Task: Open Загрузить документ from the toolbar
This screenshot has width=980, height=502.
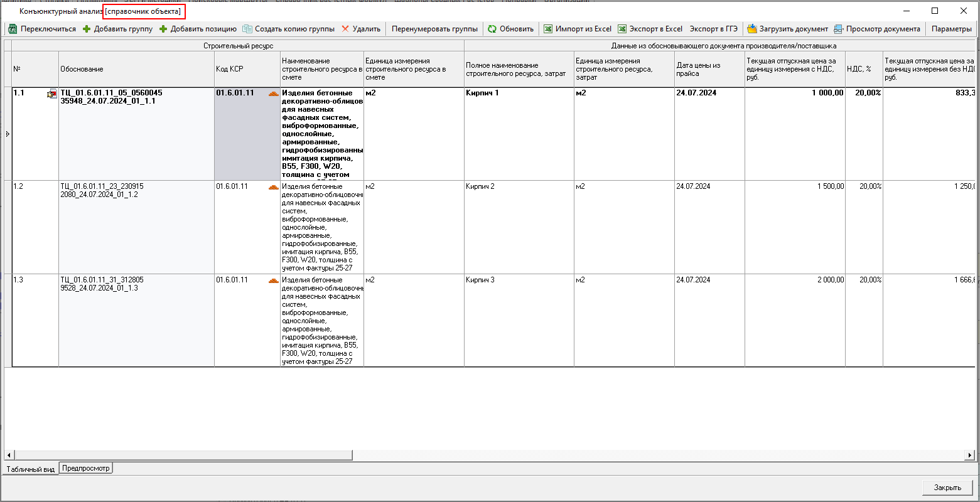Action: (751, 29)
